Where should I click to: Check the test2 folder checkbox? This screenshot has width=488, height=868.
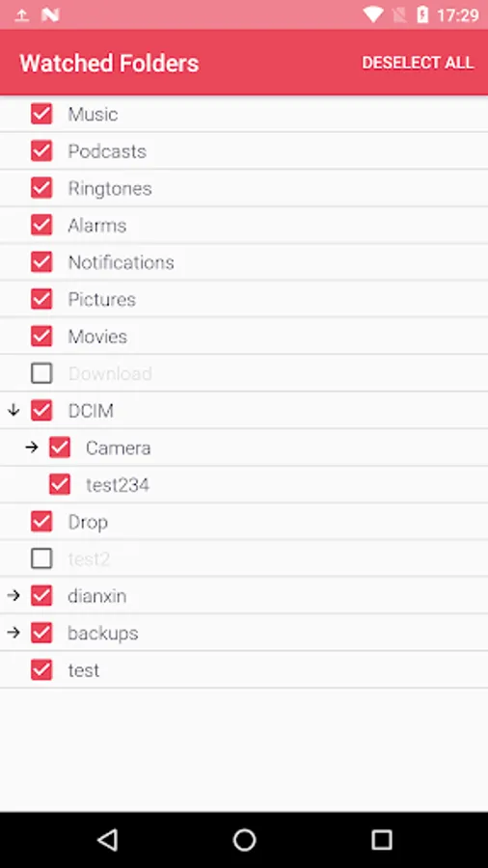click(41, 558)
